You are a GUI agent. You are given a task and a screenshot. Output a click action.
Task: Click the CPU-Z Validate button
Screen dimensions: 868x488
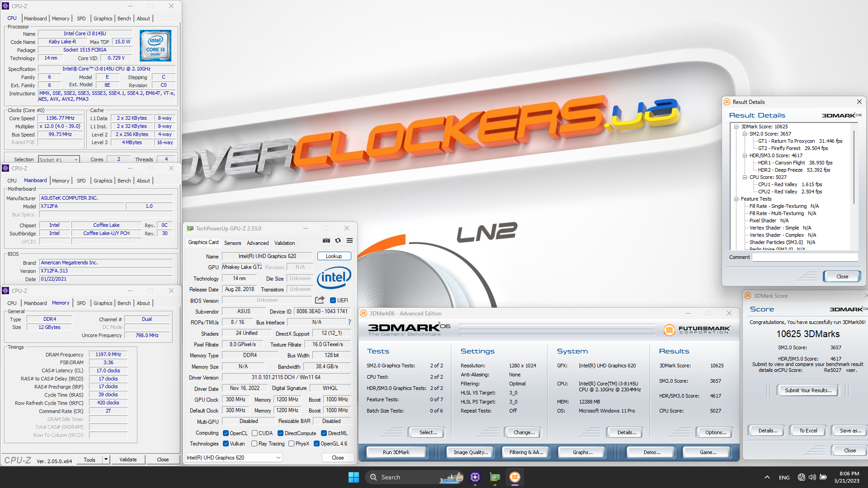pos(128,460)
